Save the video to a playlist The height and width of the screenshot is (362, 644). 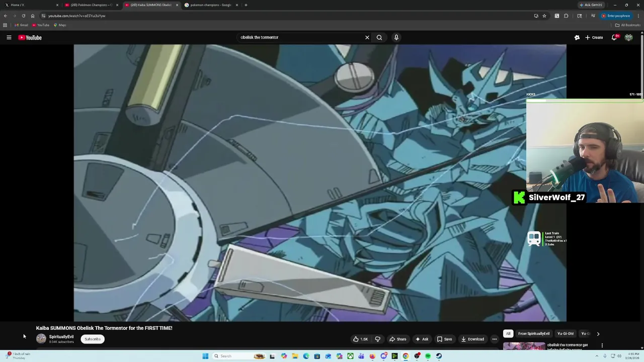point(444,339)
